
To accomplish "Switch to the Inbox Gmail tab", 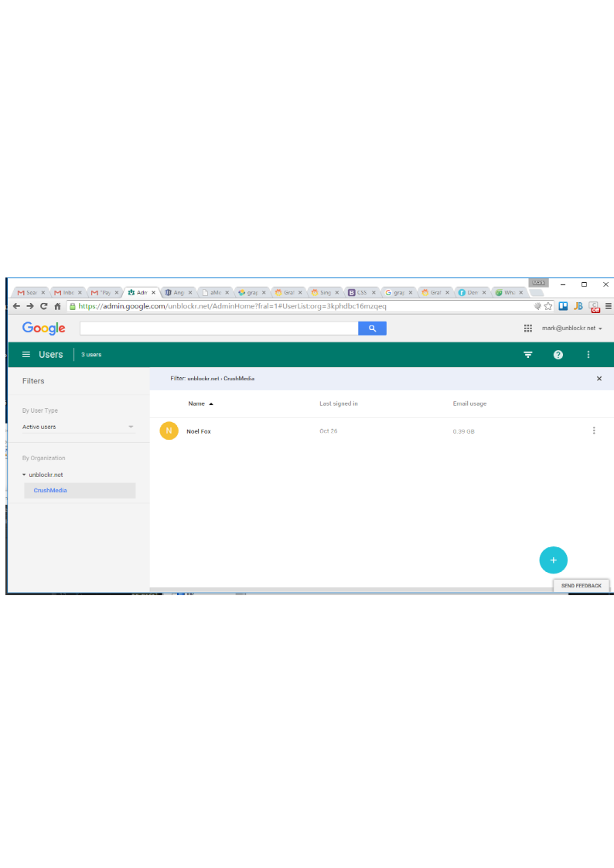I will click(67, 292).
